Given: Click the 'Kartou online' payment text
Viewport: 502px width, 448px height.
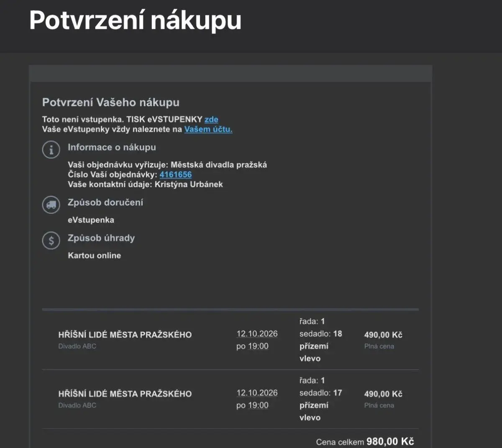Looking at the screenshot, I should tap(95, 255).
